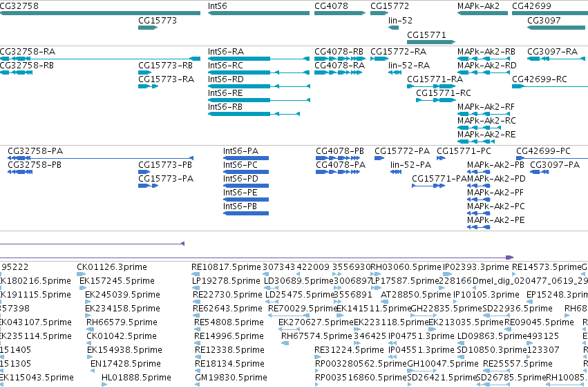Viewport: 588px width, 388px height.
Task: Open the CG4078 gene label
Action: pos(331,6)
